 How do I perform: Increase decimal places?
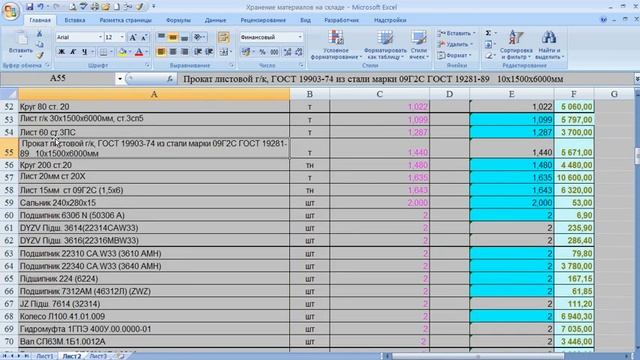coord(287,52)
